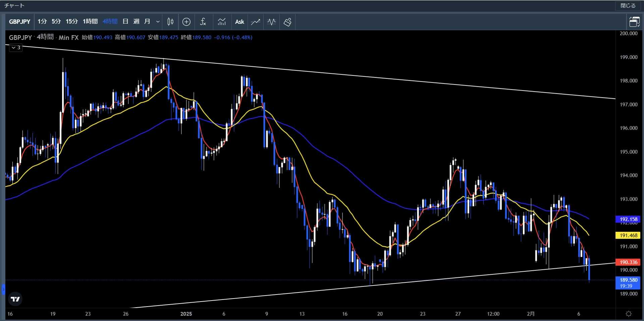Click the GBPJPY chart legend title
Image resolution: width=644 pixels, height=321 pixels.
click(x=20, y=38)
